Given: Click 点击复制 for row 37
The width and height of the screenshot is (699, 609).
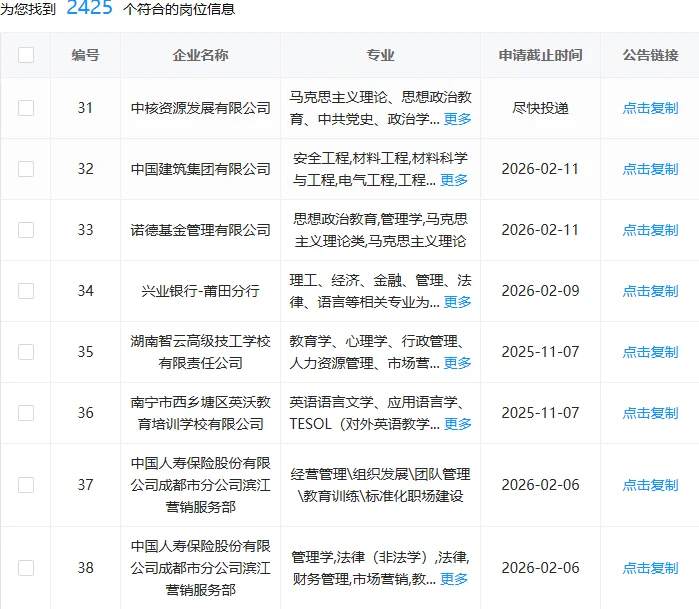Looking at the screenshot, I should pos(650,485).
